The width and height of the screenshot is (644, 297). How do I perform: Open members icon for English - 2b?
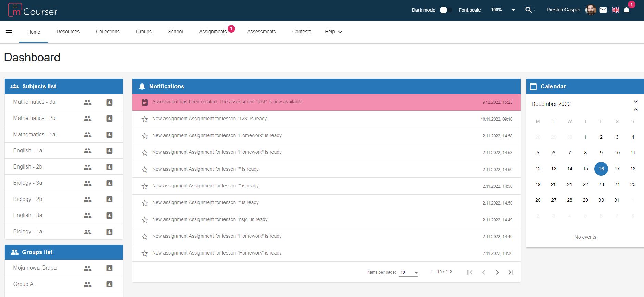[88, 167]
